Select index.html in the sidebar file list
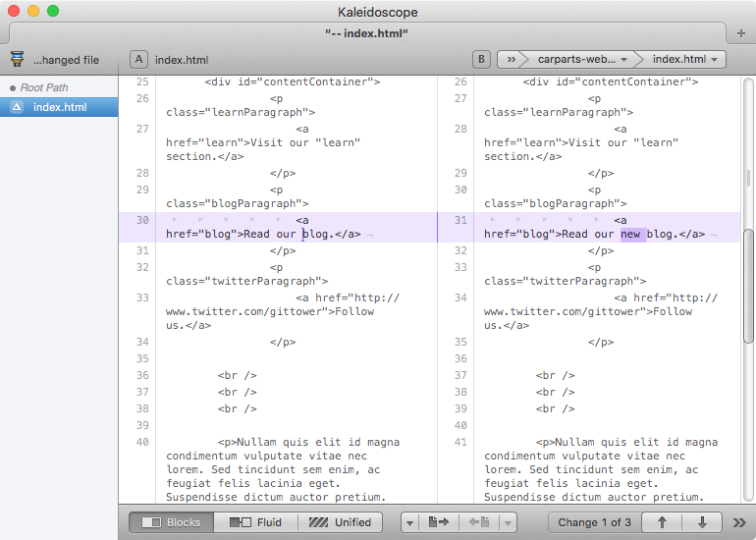The height and width of the screenshot is (540, 756). click(59, 107)
